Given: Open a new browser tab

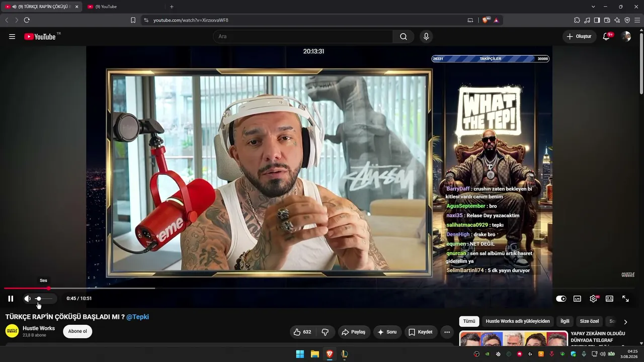Looking at the screenshot, I should click(172, 7).
